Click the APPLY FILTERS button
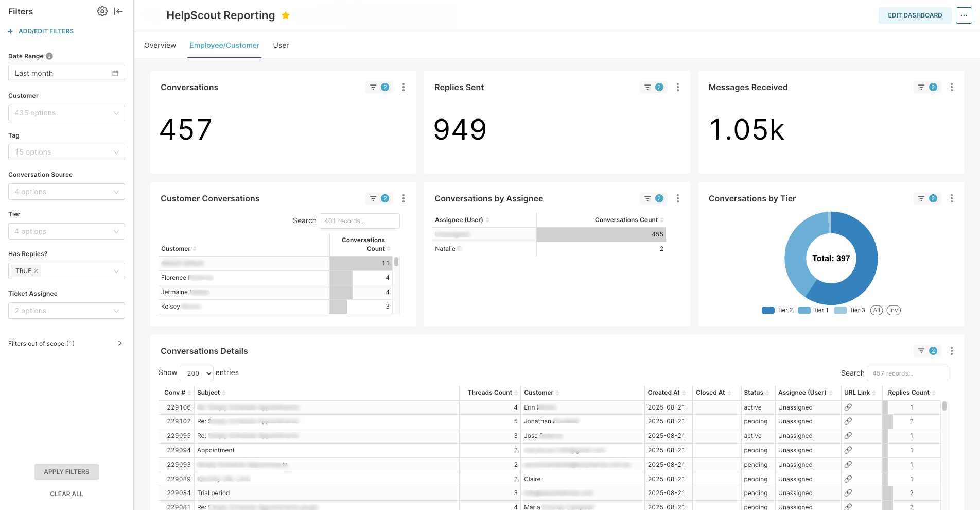980x510 pixels. (66, 472)
